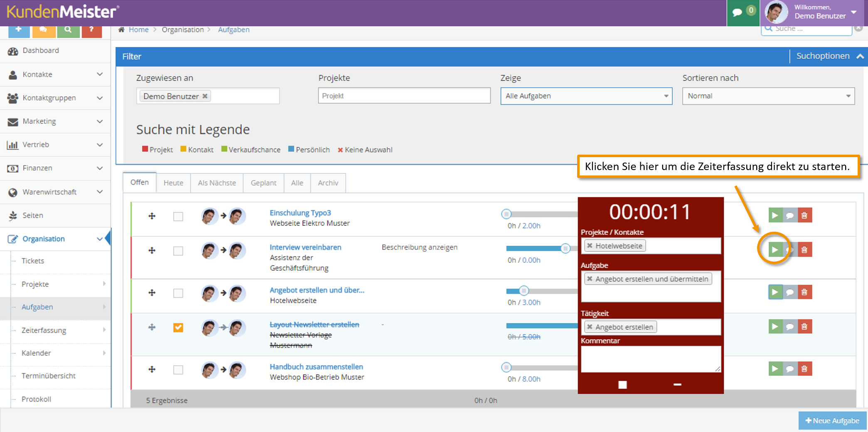Screen dimensions: 868x432
Task: Clear filters with Keine Auswahl
Action: tap(365, 150)
